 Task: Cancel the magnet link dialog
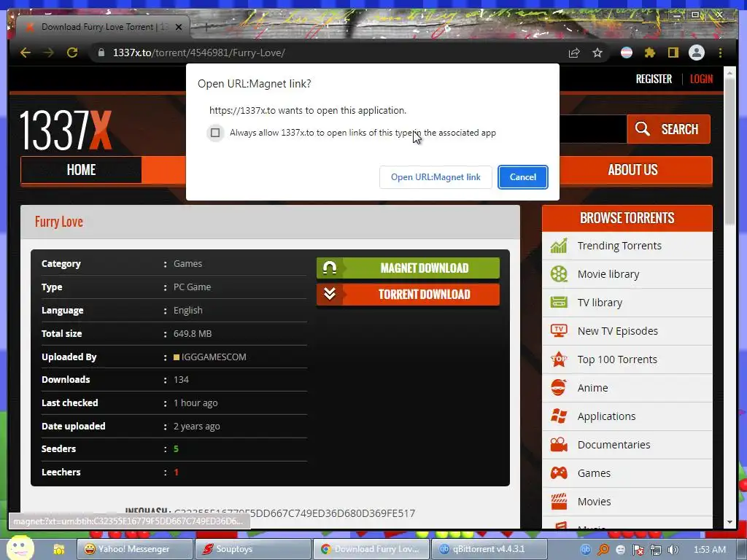tap(522, 177)
